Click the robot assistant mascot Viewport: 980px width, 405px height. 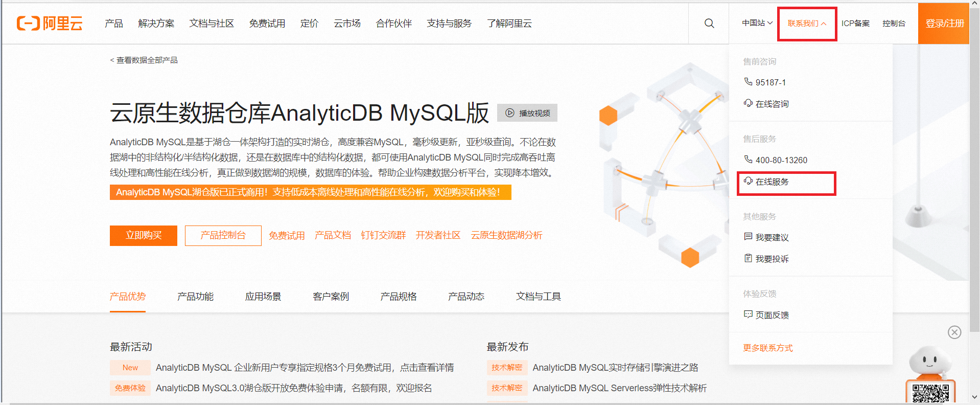(929, 362)
